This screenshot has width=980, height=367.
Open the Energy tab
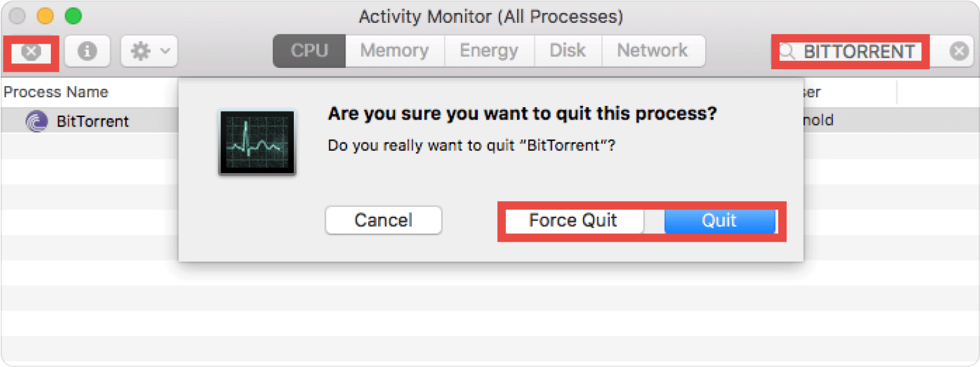point(489,51)
